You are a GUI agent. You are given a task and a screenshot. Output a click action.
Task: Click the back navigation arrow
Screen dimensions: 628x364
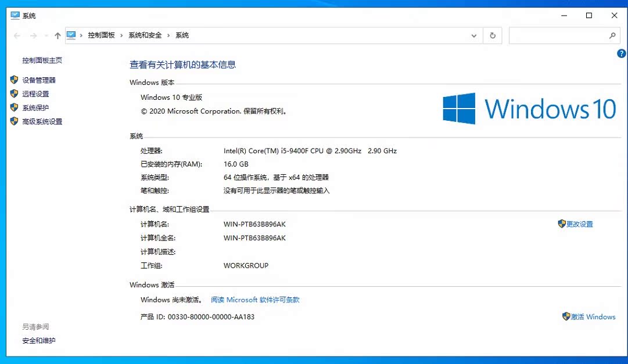point(17,35)
